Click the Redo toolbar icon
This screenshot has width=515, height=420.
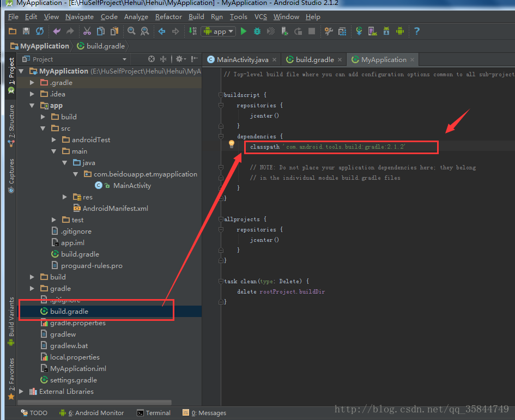click(70, 31)
